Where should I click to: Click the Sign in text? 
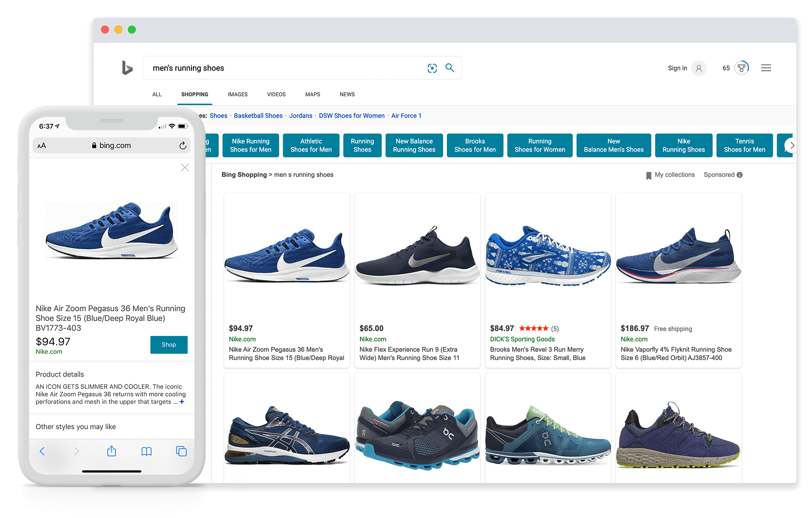click(x=677, y=68)
